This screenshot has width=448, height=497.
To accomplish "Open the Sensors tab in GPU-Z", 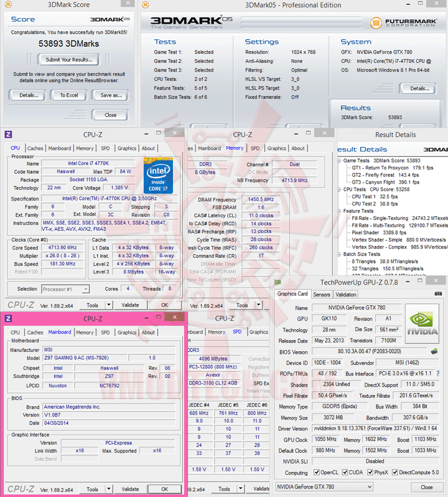I will coord(321,295).
